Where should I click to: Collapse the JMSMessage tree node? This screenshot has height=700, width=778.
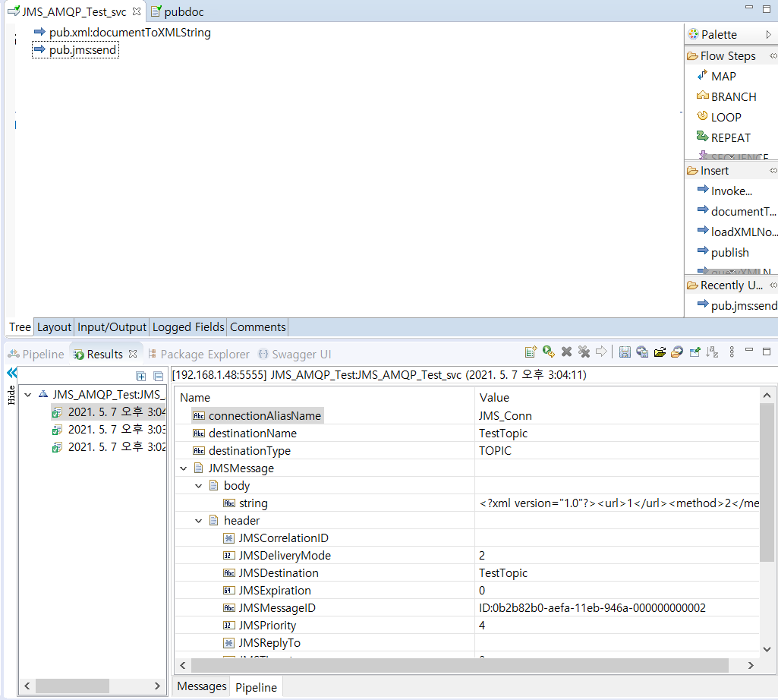click(184, 468)
